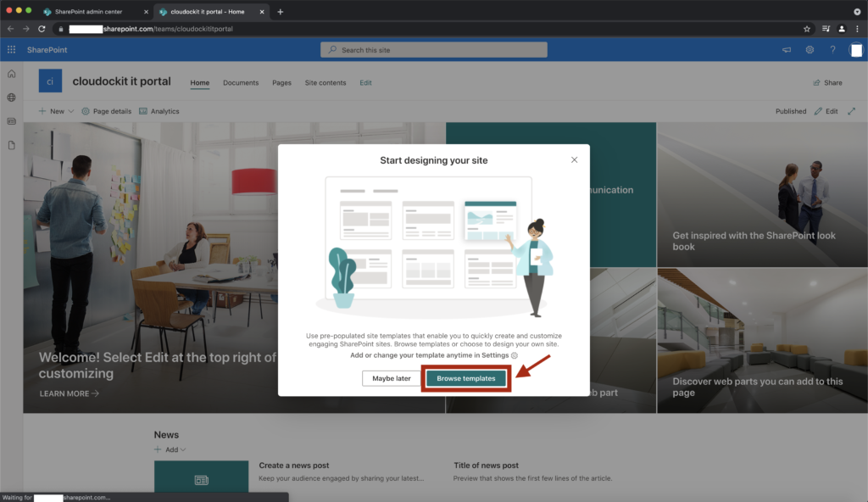
Task: Bookmark this page with the star icon
Action: 807,29
